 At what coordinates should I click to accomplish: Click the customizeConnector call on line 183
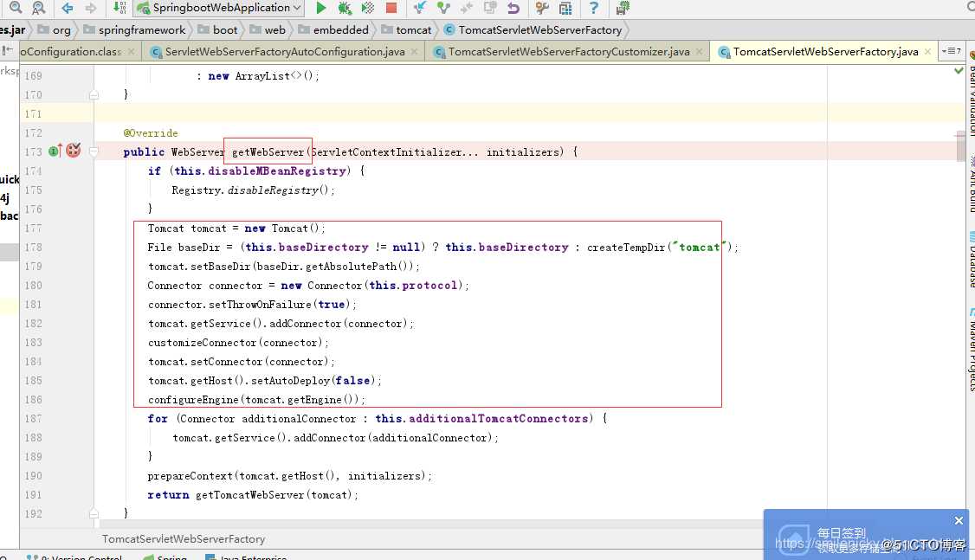pyautogui.click(x=202, y=343)
